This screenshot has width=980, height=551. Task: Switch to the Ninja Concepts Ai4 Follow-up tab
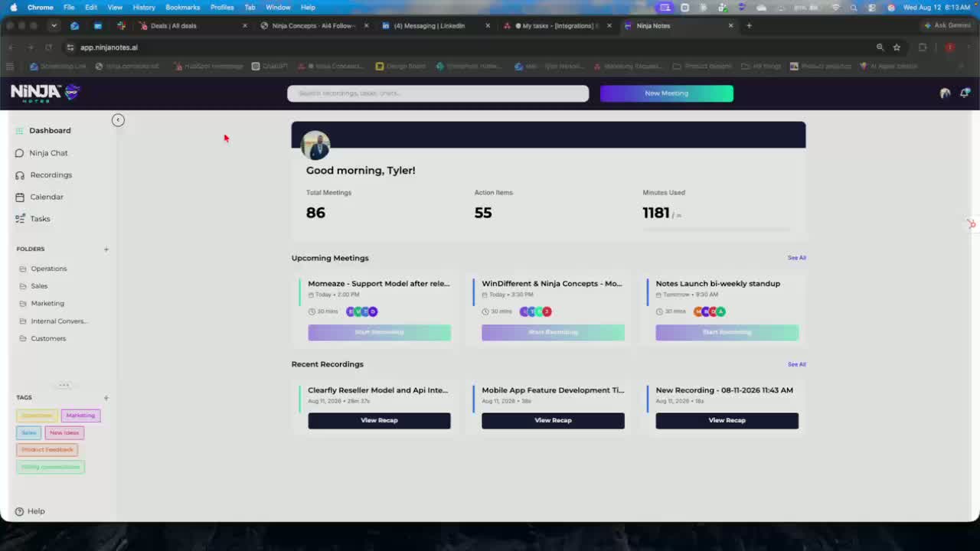coord(313,26)
